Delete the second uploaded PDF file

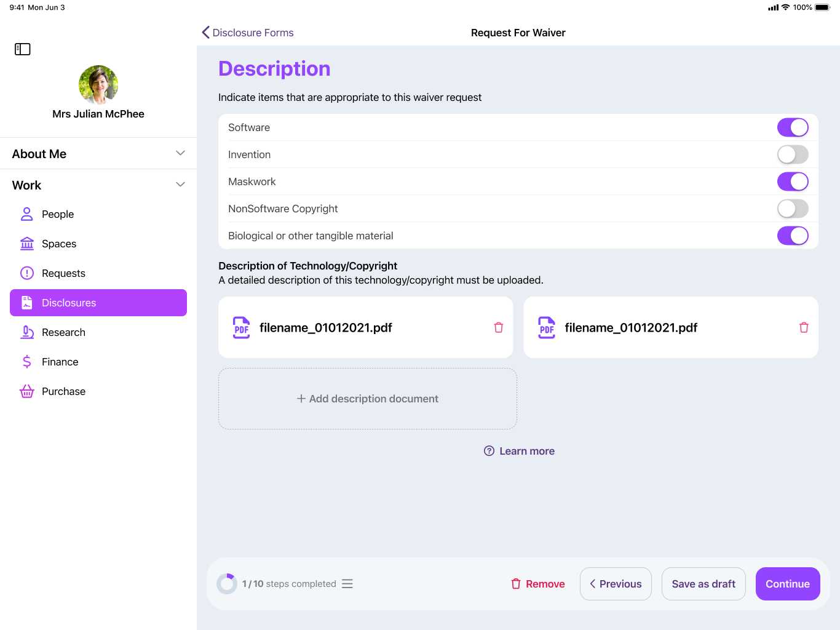(803, 327)
